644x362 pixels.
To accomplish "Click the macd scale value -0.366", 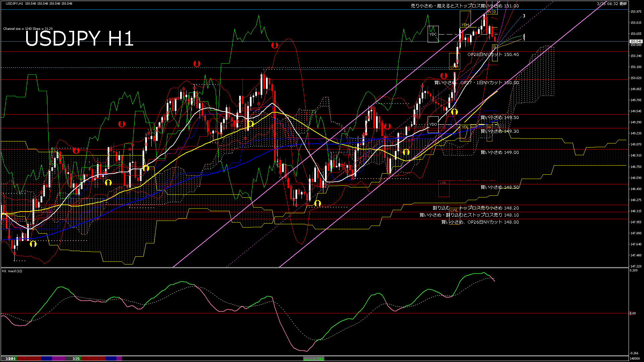I will 634,353.
